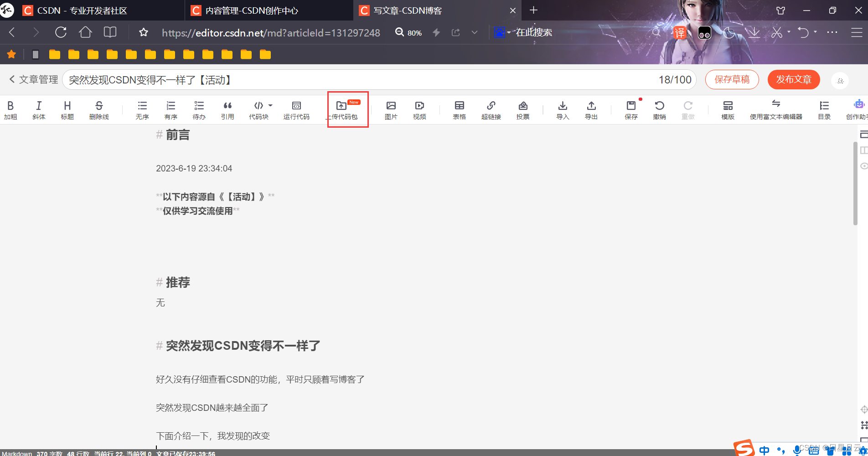Open table of contents (目录)
The width and height of the screenshot is (868, 456).
[824, 110]
